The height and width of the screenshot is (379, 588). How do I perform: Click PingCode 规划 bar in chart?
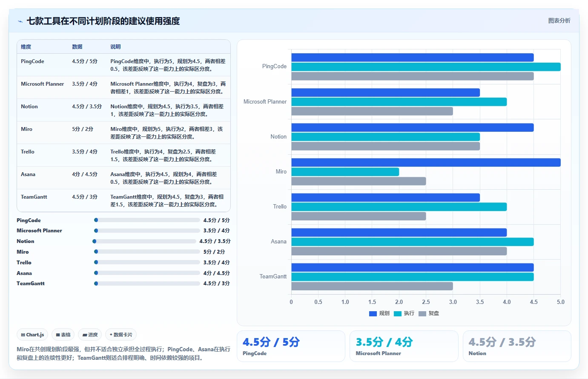[x=412, y=58]
